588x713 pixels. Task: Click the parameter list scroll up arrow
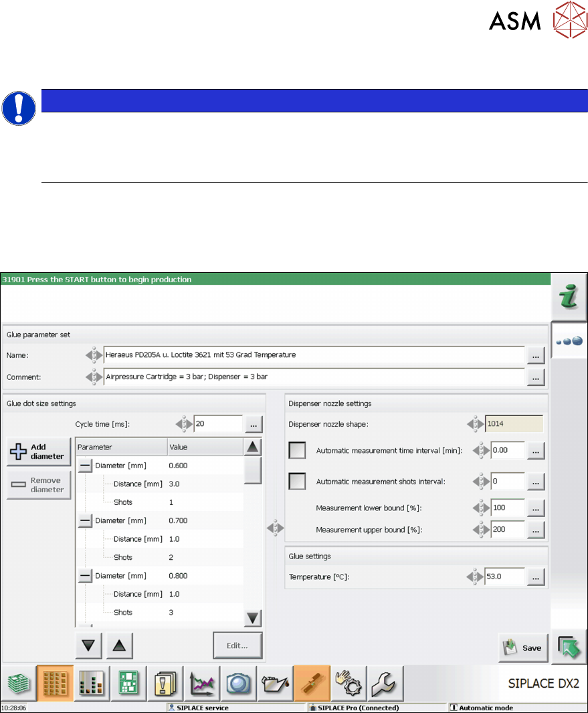[x=252, y=447]
